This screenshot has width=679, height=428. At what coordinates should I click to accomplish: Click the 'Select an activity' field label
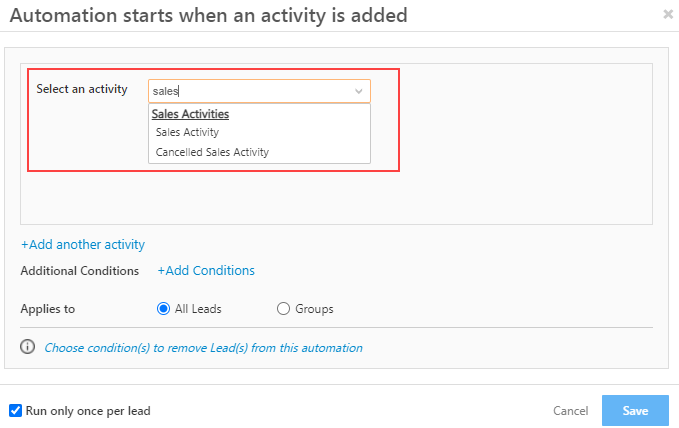(x=82, y=89)
